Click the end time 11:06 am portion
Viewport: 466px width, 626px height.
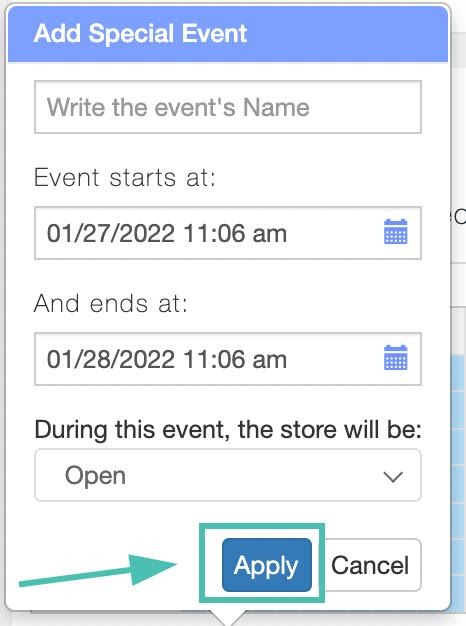tap(235, 359)
